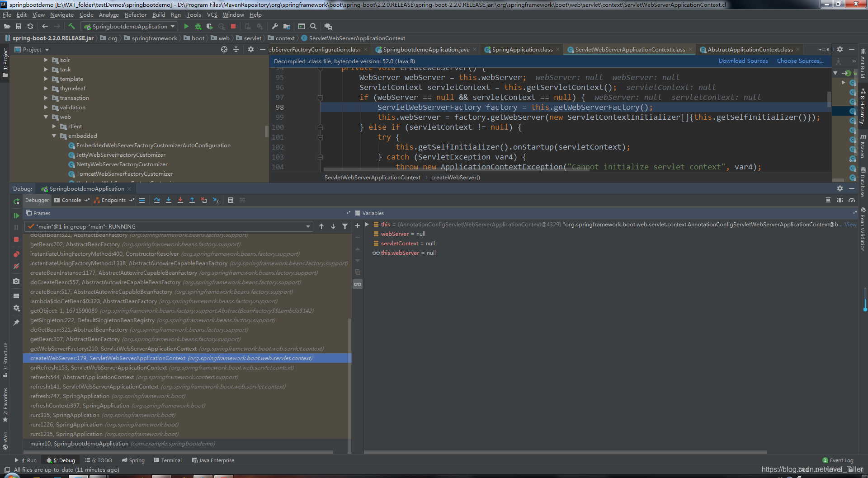Toggle Mute Breakpoints icon
868x478 pixels.
(x=16, y=266)
